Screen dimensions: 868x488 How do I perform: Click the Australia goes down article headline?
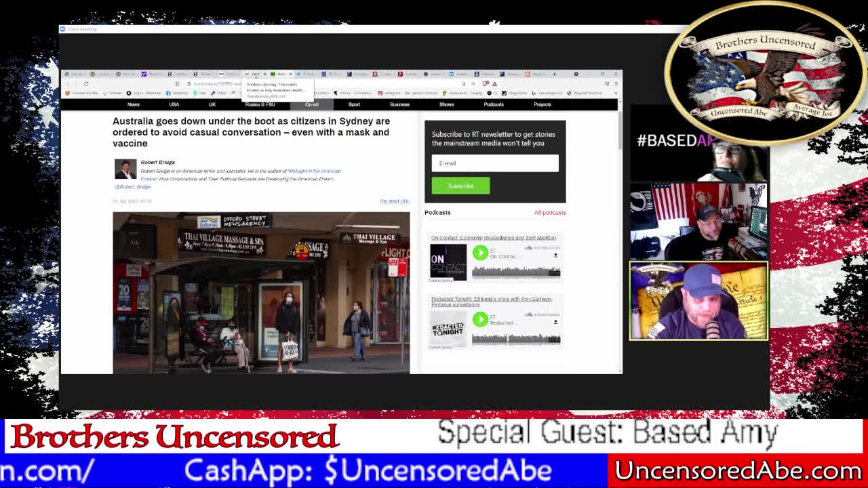[x=251, y=132]
